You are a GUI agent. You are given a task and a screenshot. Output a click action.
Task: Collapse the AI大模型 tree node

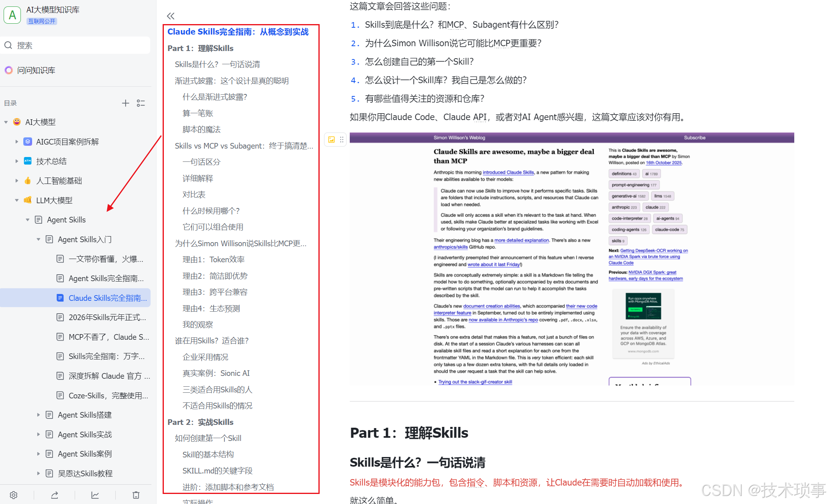pyautogui.click(x=6, y=122)
